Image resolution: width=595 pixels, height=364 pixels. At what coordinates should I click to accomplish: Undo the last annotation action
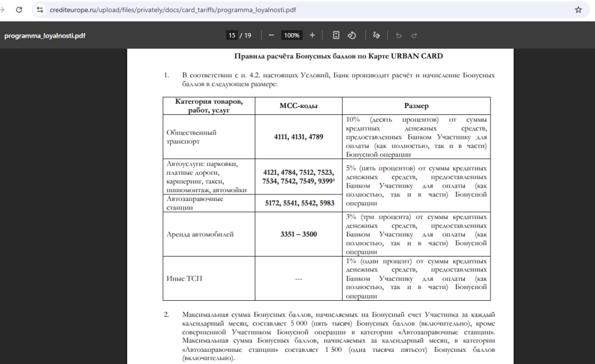[398, 35]
